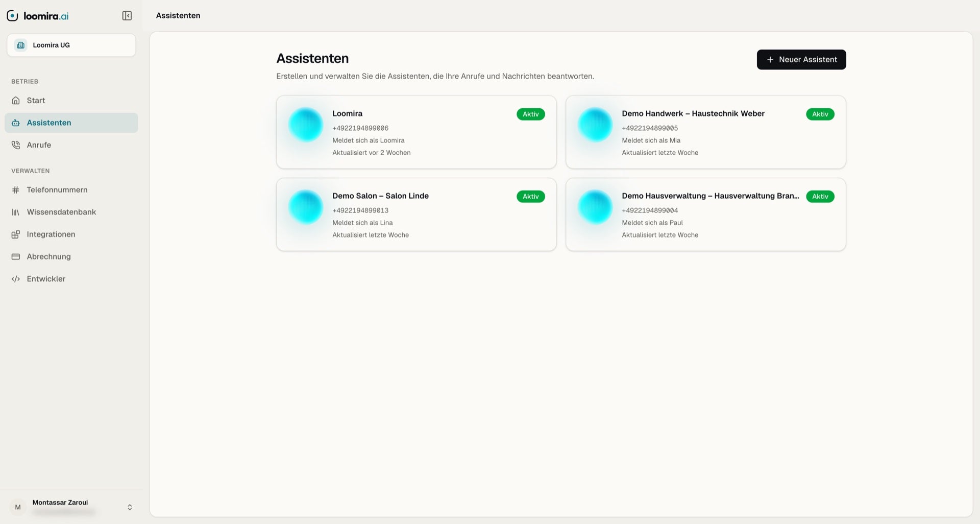Click the Haustechnik Weber orb avatar
Screen dimensions: 980x524
pyautogui.click(x=595, y=125)
